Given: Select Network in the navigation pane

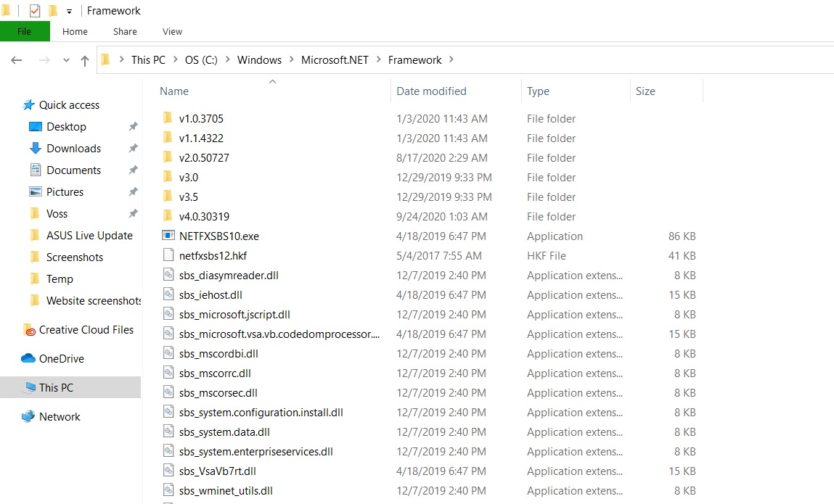Looking at the screenshot, I should click(x=60, y=418).
